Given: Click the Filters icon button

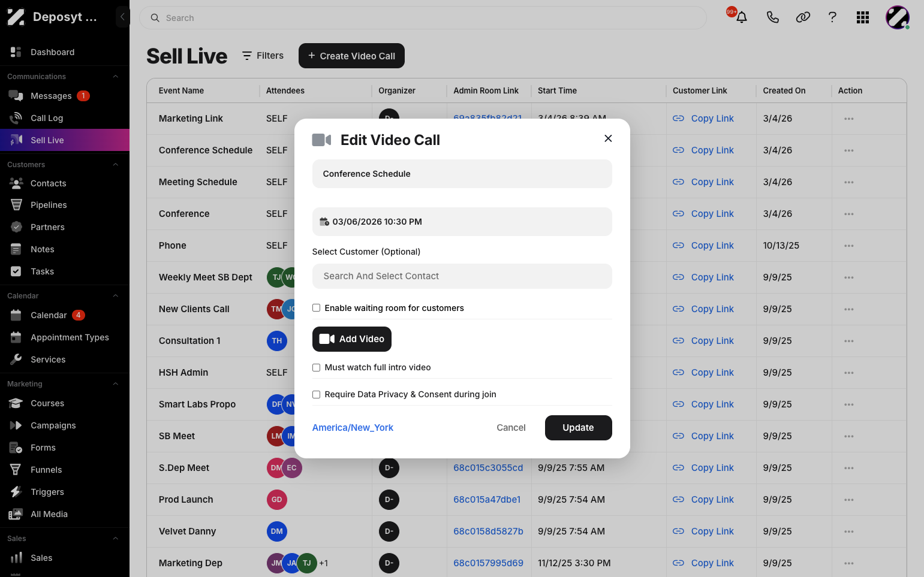Looking at the screenshot, I should pos(263,56).
